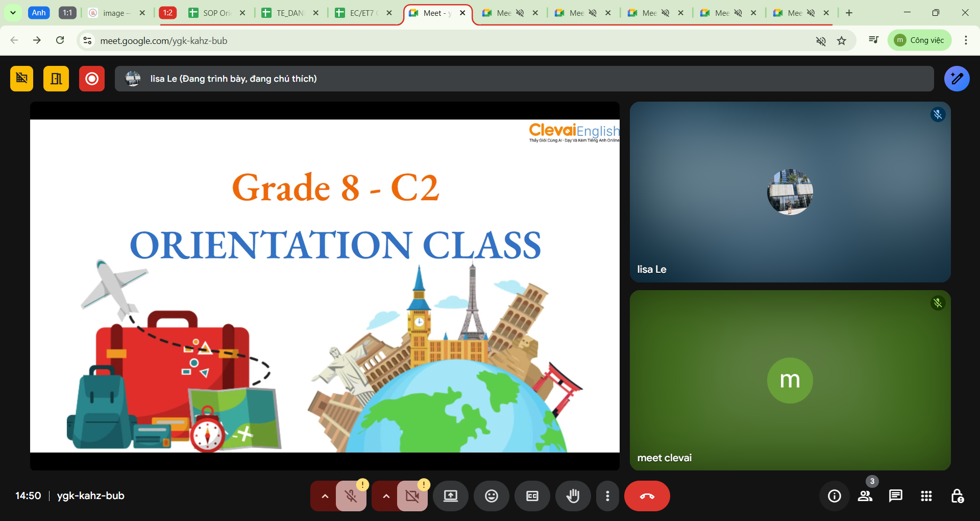Open the 1:1 tab group

point(67,13)
